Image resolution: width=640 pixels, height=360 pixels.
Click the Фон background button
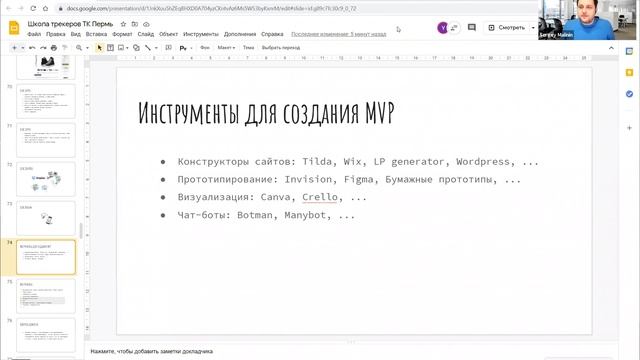pos(205,48)
